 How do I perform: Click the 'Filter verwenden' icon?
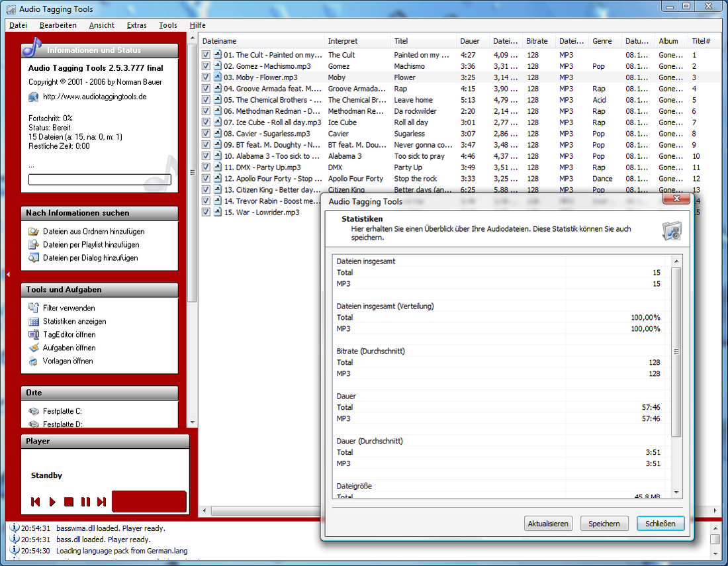[x=34, y=308]
